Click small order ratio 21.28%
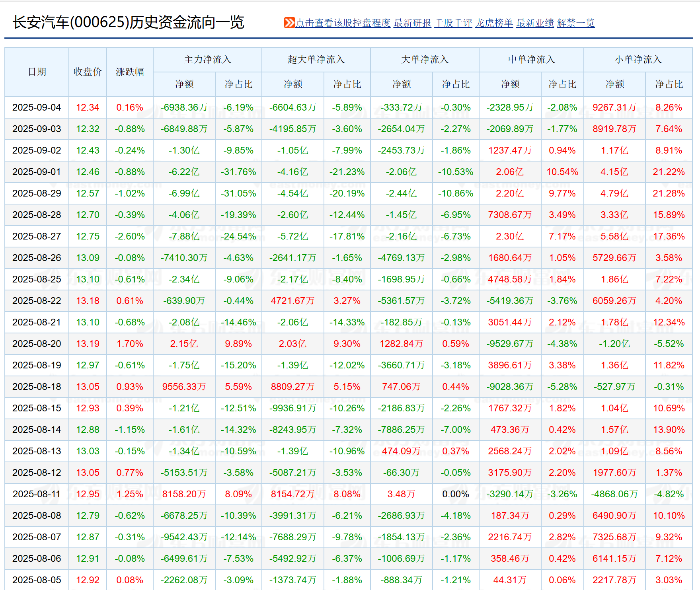 point(669,193)
